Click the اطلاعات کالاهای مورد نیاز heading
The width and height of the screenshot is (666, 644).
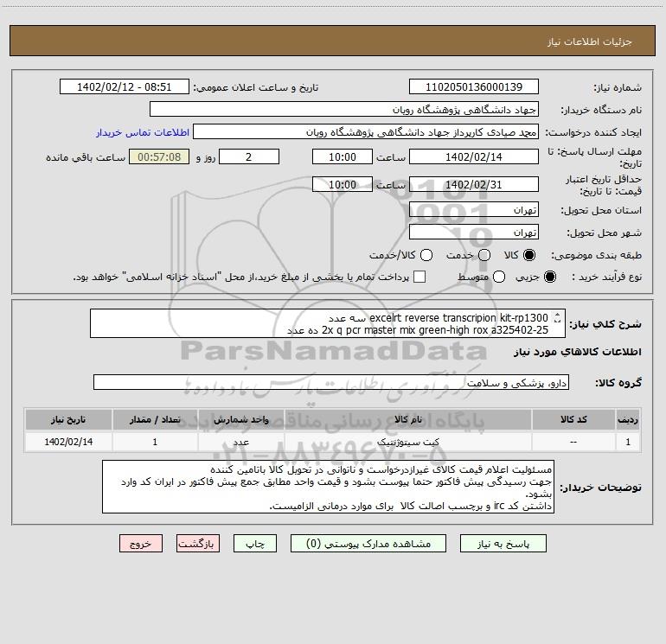pos(578,352)
